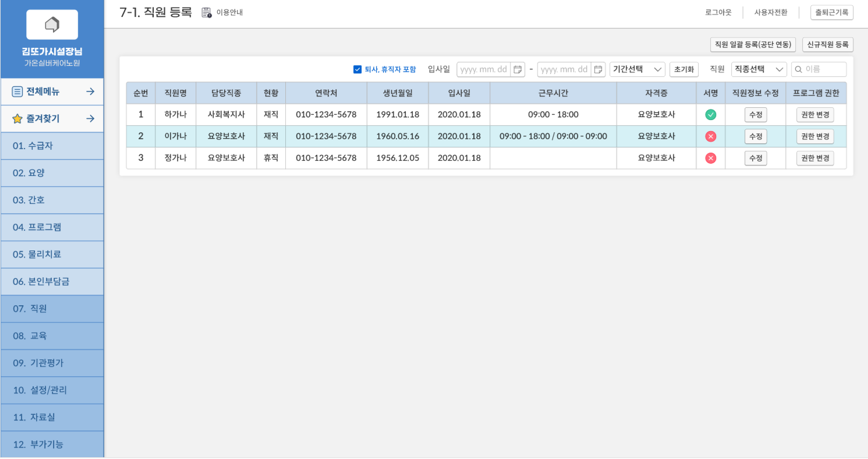Click search magnifier icon in 이름 field
Screen dimensions: 868x459
(x=798, y=69)
